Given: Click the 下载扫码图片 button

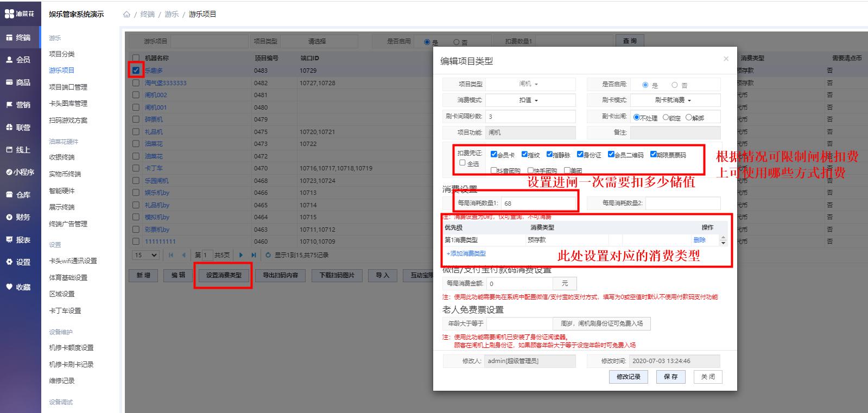Looking at the screenshot, I should tap(337, 275).
